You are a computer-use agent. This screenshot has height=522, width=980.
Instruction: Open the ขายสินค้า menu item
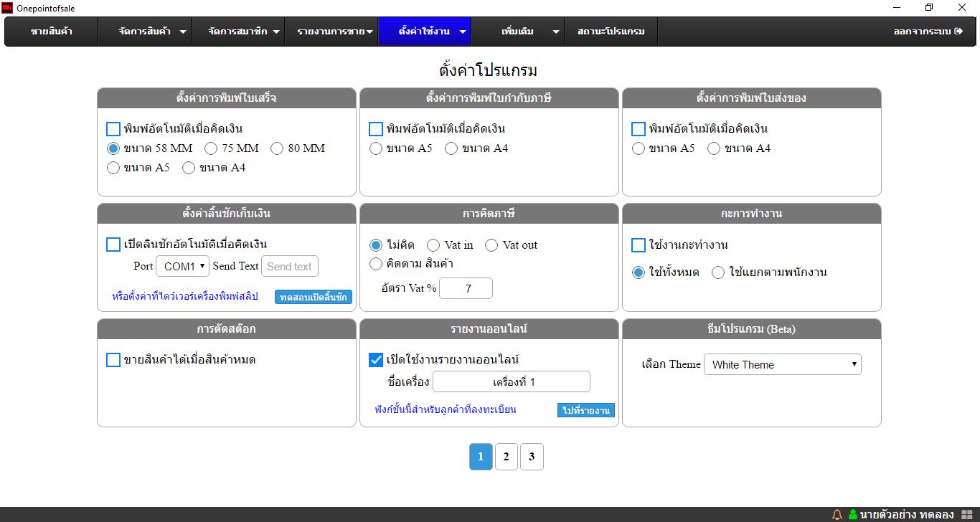click(52, 32)
